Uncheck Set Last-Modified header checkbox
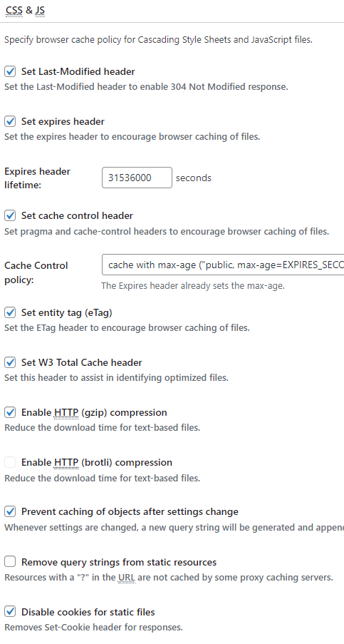Screen dimensions: 344x644 click(x=10, y=72)
